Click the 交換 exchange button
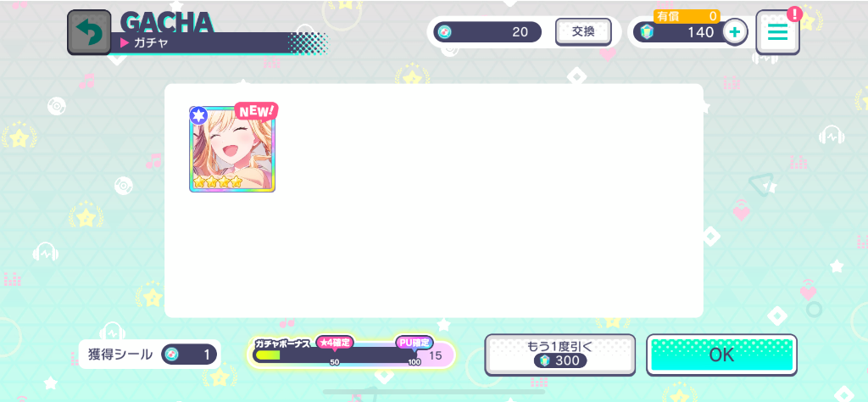The image size is (868, 402). 583,32
